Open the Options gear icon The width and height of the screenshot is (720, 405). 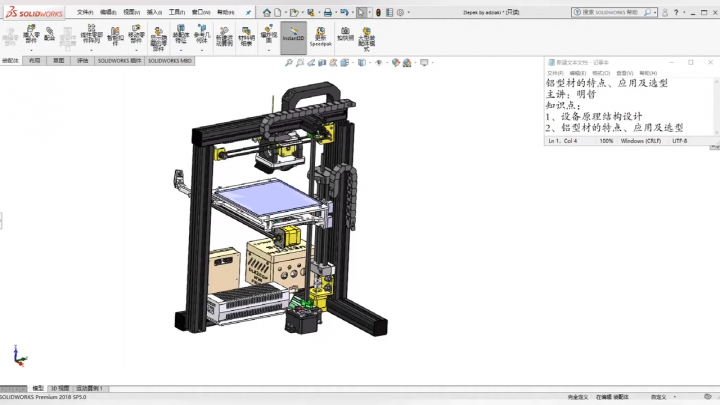click(400, 12)
